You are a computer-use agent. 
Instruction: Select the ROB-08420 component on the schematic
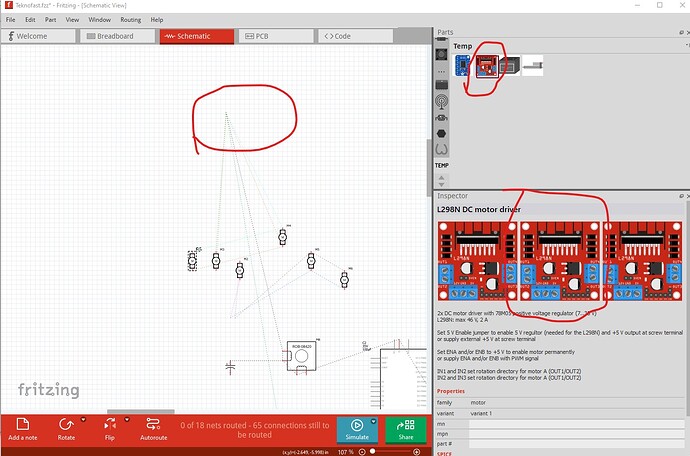pos(301,356)
